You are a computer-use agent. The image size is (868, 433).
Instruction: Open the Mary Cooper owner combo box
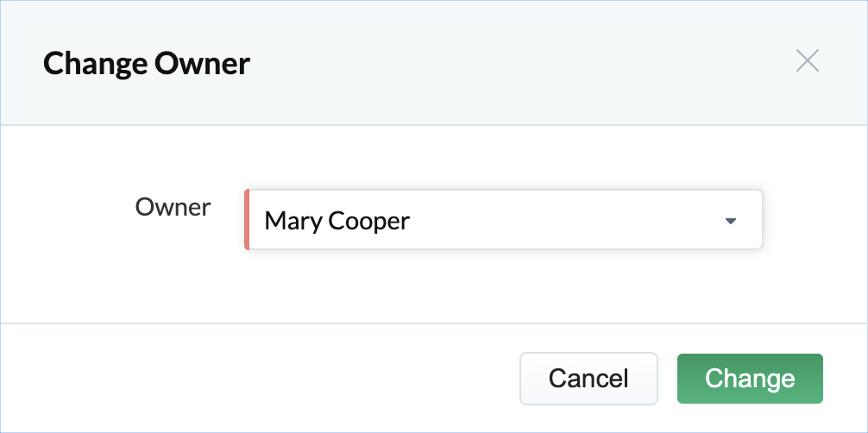point(504,220)
